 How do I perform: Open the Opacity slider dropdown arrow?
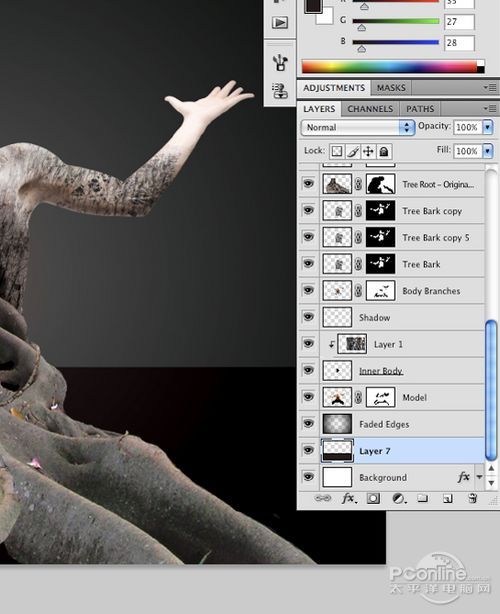[487, 127]
